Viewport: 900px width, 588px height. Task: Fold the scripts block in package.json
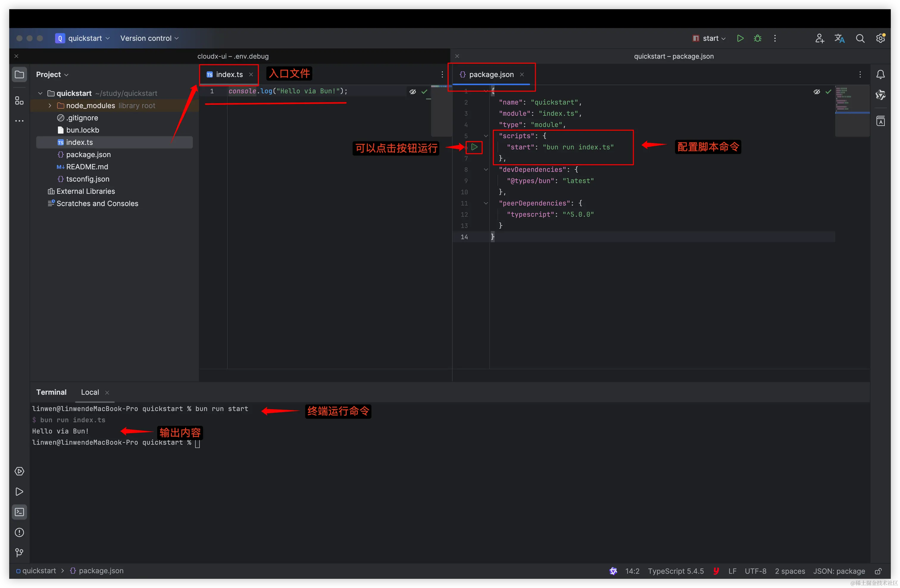[x=486, y=136]
